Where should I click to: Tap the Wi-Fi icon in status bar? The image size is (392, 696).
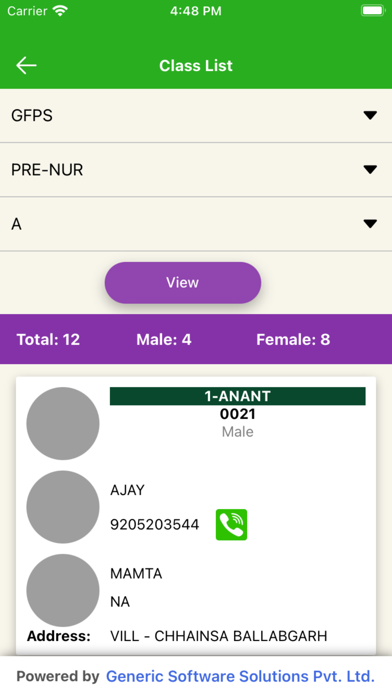(x=59, y=11)
